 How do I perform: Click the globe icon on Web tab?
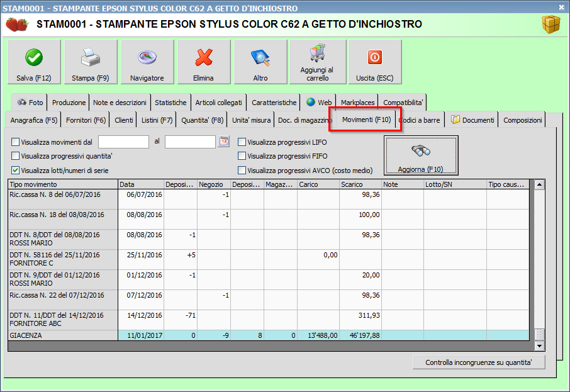tap(311, 102)
